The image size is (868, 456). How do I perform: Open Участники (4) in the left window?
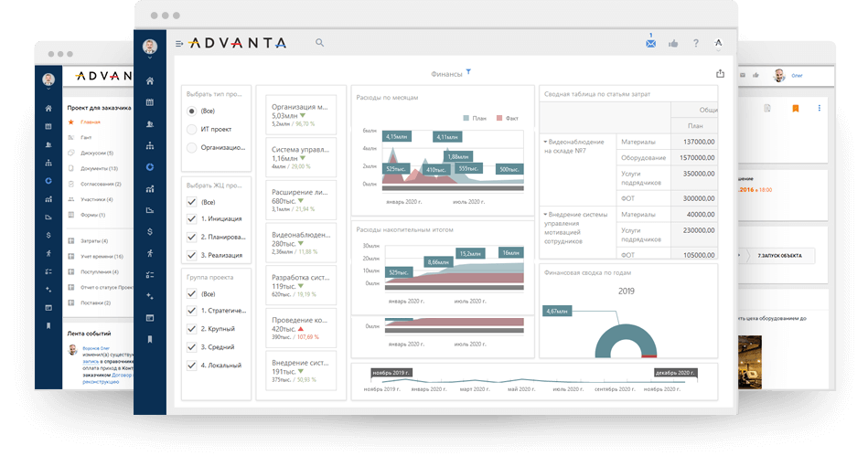(97, 199)
